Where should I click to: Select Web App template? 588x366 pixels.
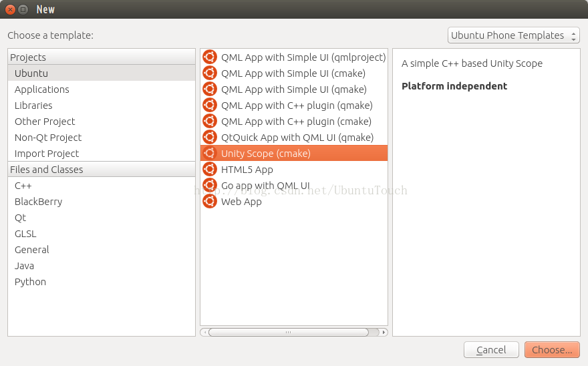coord(294,202)
